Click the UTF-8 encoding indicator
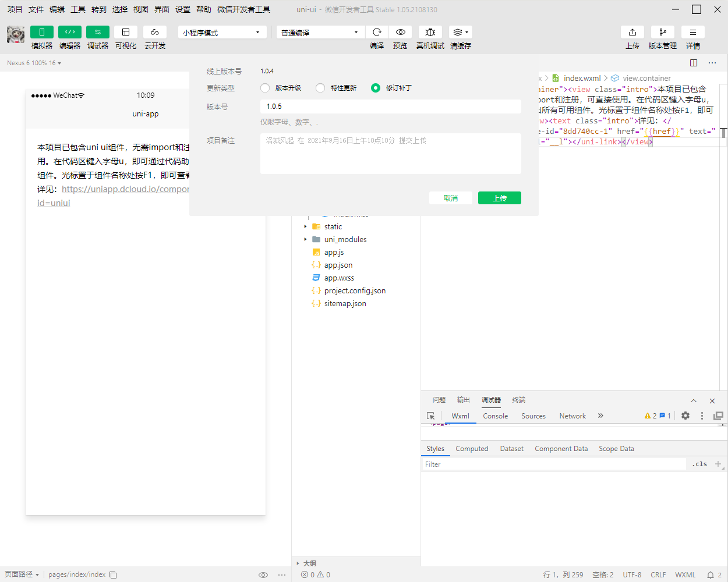 [632, 575]
